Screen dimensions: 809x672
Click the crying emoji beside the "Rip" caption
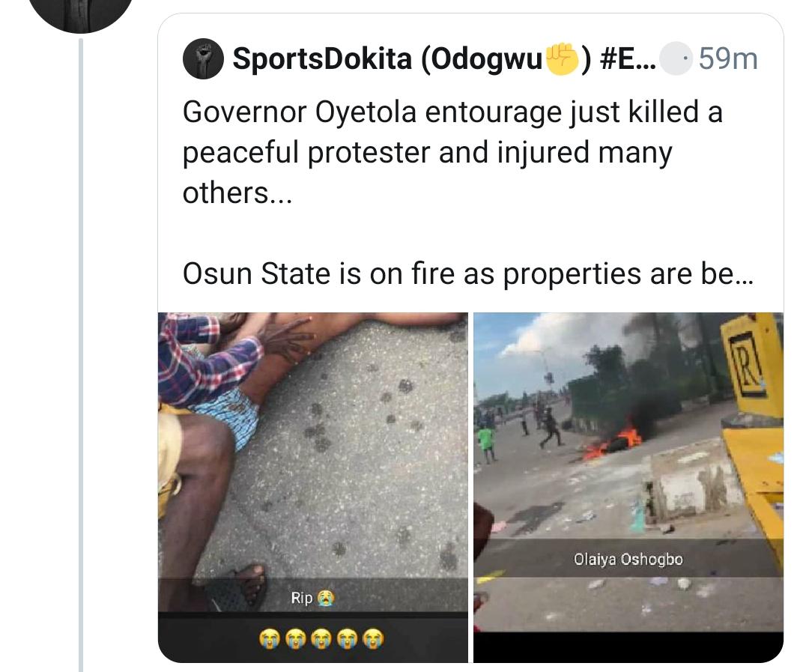[x=325, y=598]
